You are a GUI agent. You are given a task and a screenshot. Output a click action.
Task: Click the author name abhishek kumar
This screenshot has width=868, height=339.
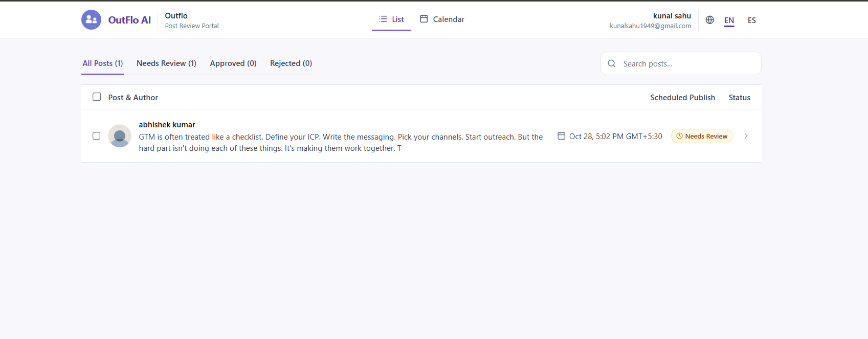pyautogui.click(x=167, y=125)
